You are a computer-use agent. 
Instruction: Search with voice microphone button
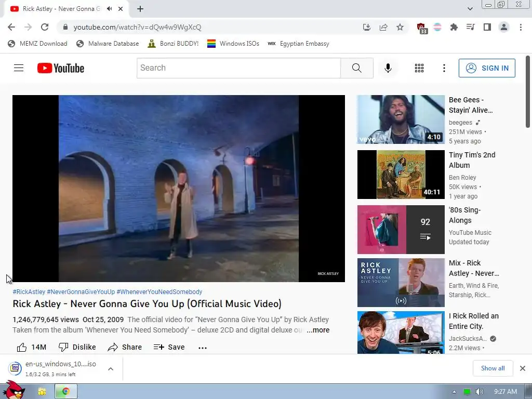click(388, 68)
